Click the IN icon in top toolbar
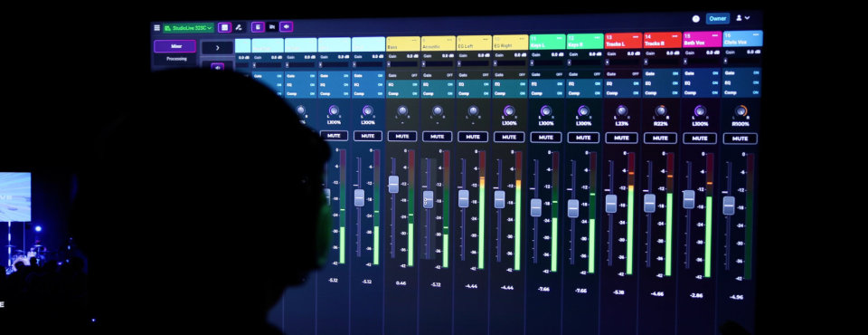The image size is (868, 335). point(272,26)
